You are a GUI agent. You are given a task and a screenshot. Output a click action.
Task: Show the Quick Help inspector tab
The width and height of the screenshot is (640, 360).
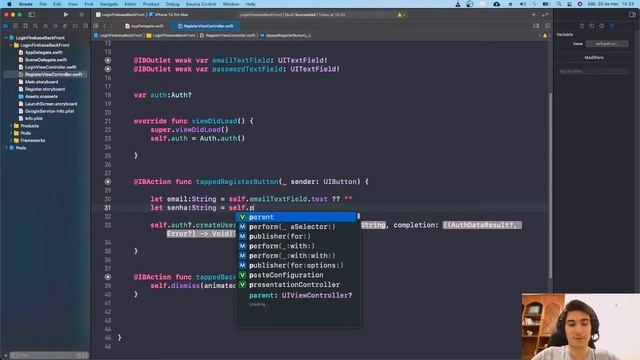click(602, 26)
